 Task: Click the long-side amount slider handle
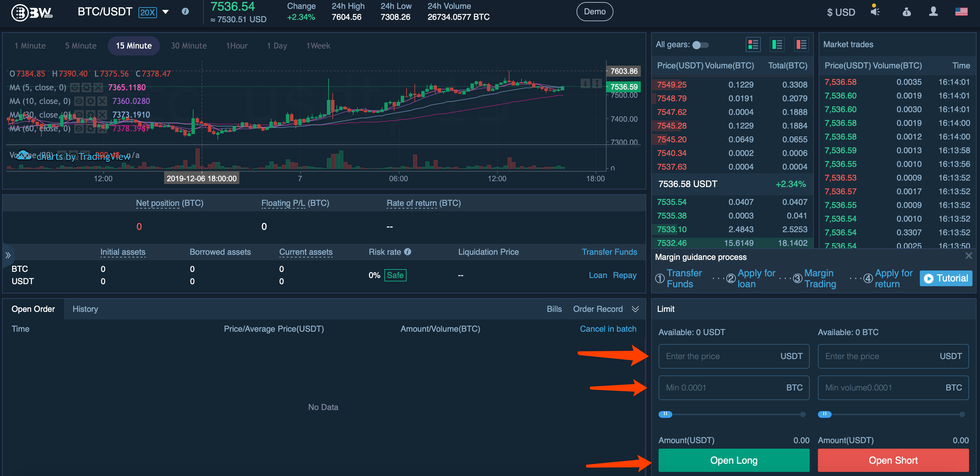[x=665, y=414]
